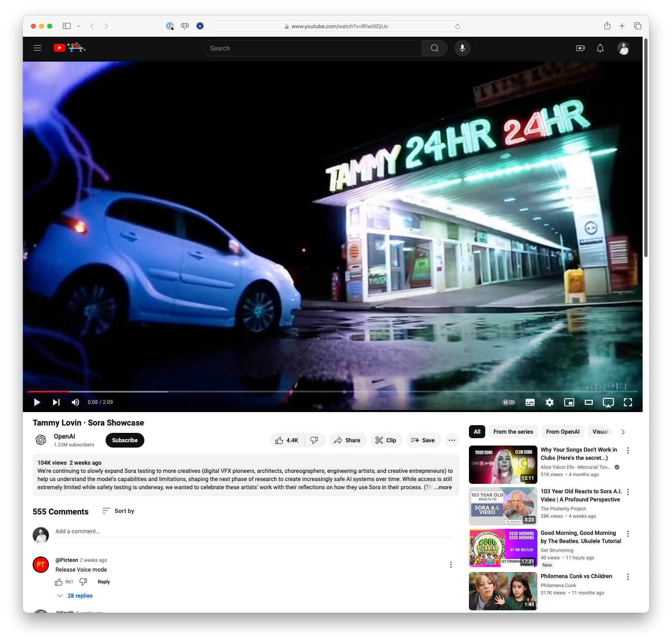Screen dimensions: 672x643
Task: Open video settings gear
Action: [549, 402]
